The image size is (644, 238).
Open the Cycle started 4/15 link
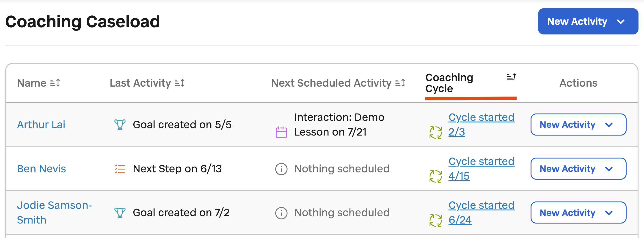[481, 169]
